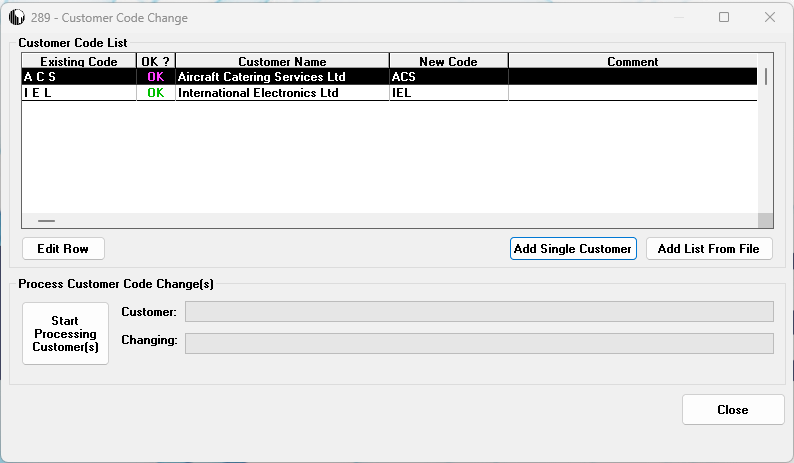The image size is (794, 463).
Task: Click the magenta OK status for ACS
Action: tap(156, 76)
